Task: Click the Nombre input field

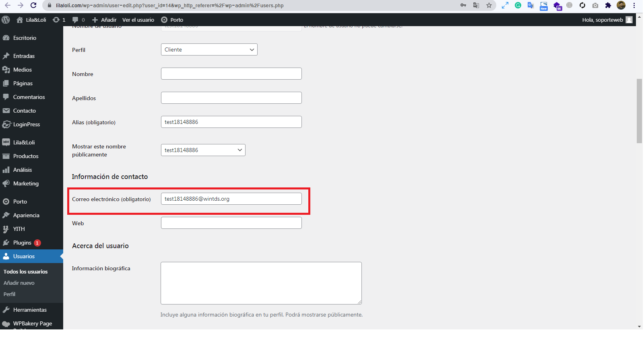Action: coord(231,74)
